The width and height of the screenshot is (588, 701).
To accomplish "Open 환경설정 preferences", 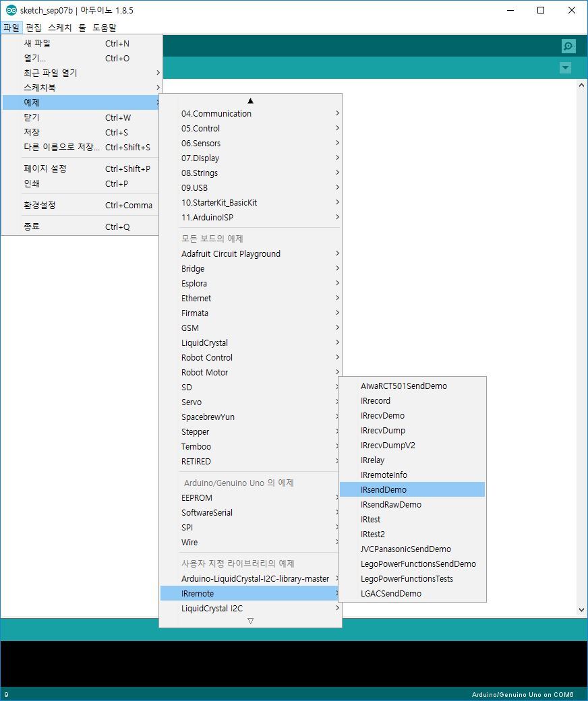I will coord(82,205).
